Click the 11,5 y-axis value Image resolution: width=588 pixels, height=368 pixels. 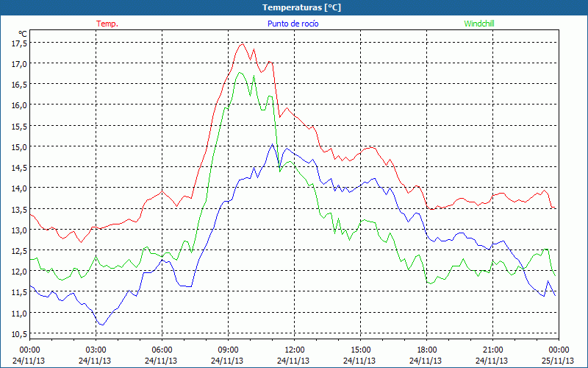20,292
